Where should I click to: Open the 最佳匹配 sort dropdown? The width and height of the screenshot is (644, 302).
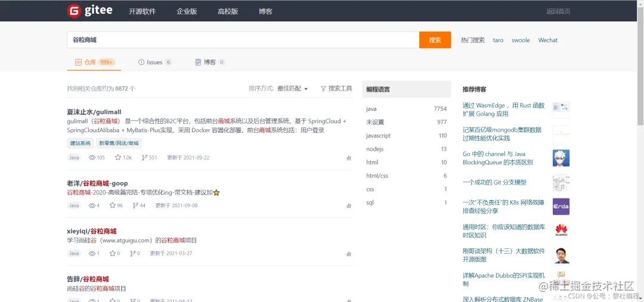(x=292, y=88)
